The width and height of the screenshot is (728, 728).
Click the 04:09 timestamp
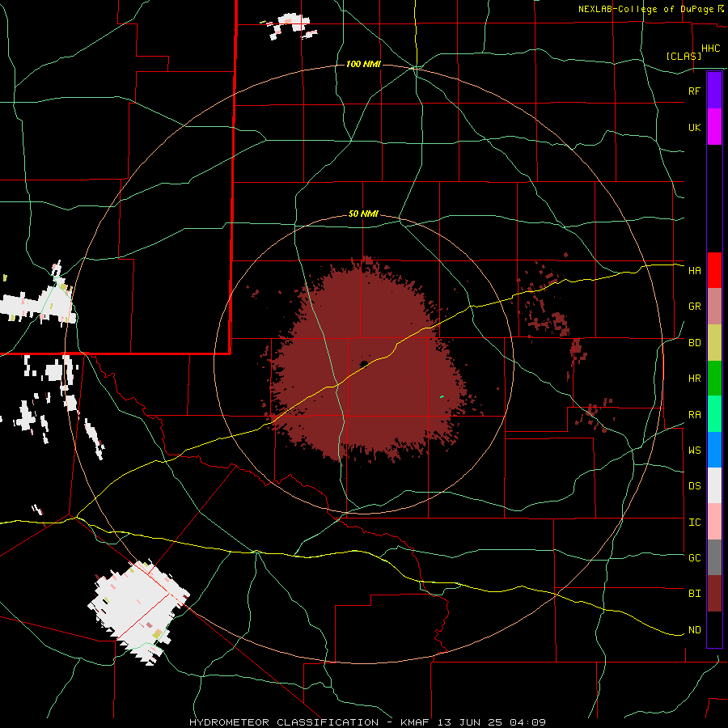527,722
